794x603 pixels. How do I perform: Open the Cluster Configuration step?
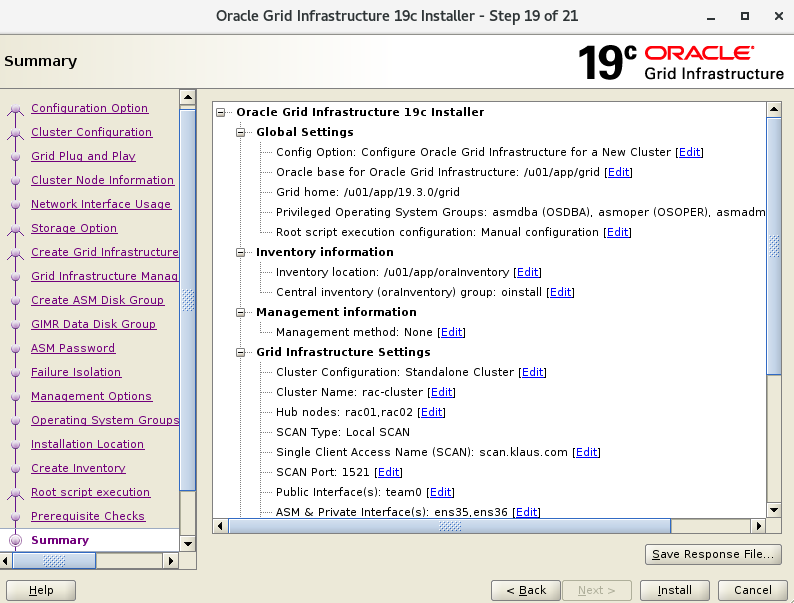click(x=91, y=132)
